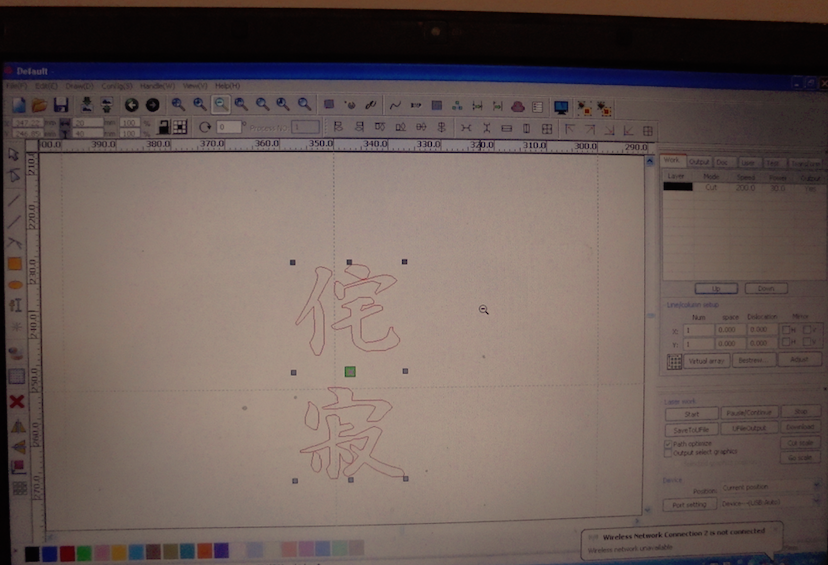Click the rotate circular arrow icon
Viewport: 828px width, 565px height.
(205, 127)
